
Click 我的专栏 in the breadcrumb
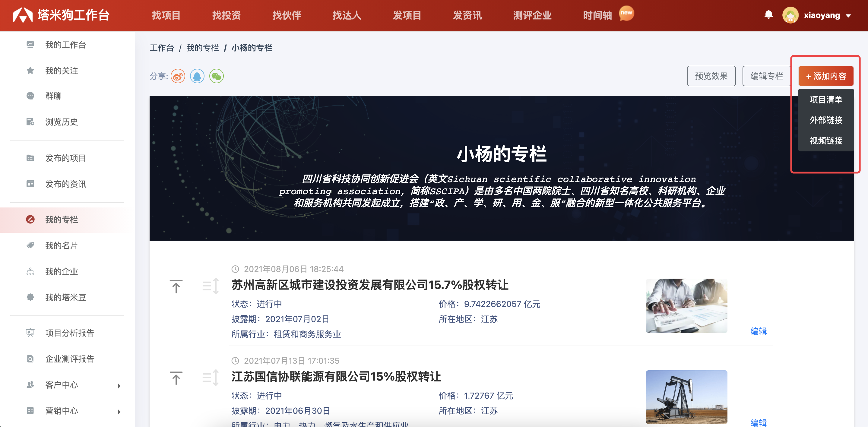point(202,48)
